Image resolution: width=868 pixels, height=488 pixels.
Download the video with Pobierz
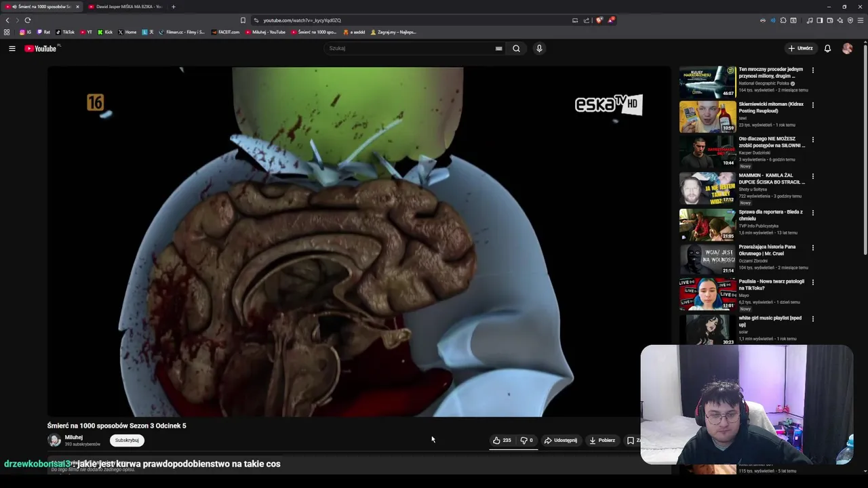point(602,441)
